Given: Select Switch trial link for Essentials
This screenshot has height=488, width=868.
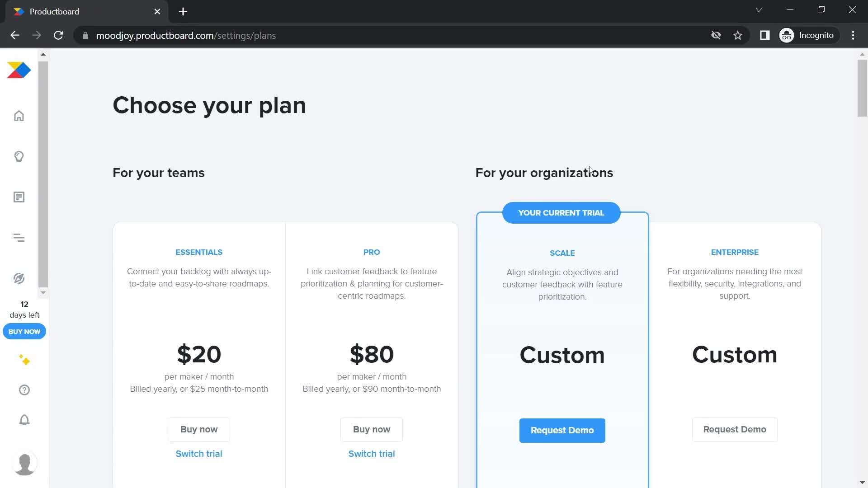Looking at the screenshot, I should (198, 454).
